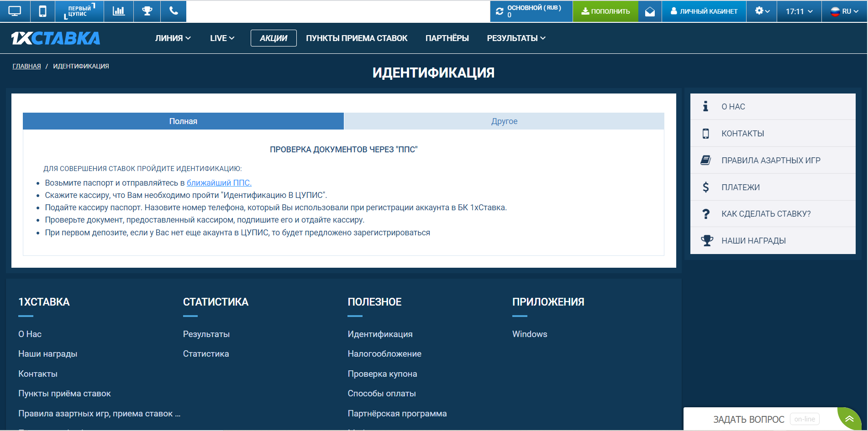This screenshot has height=431, width=868.
Task: Click footer О Нас link
Action: tap(30, 334)
